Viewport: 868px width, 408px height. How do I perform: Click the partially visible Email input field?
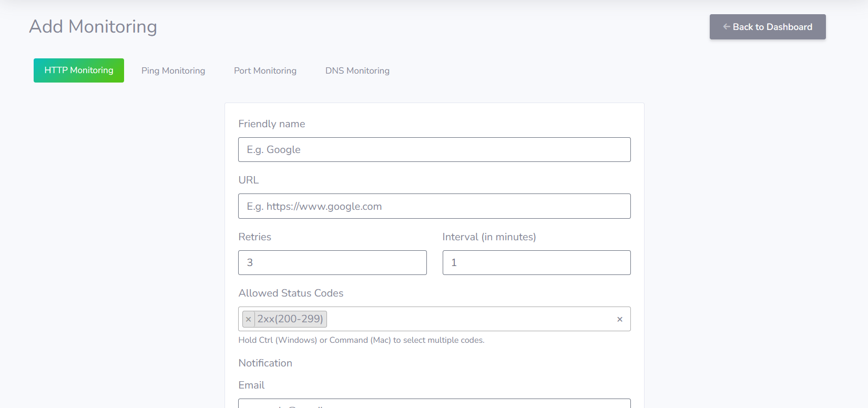point(434,404)
